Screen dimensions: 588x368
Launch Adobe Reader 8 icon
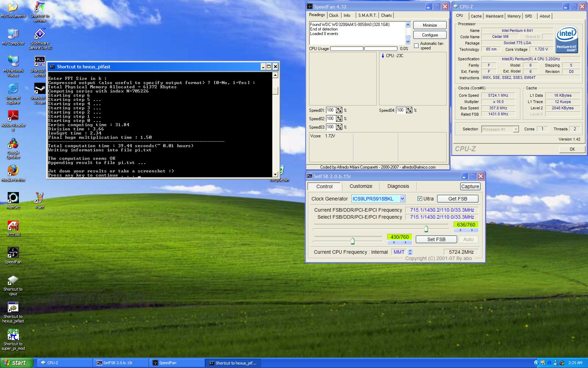(x=13, y=121)
